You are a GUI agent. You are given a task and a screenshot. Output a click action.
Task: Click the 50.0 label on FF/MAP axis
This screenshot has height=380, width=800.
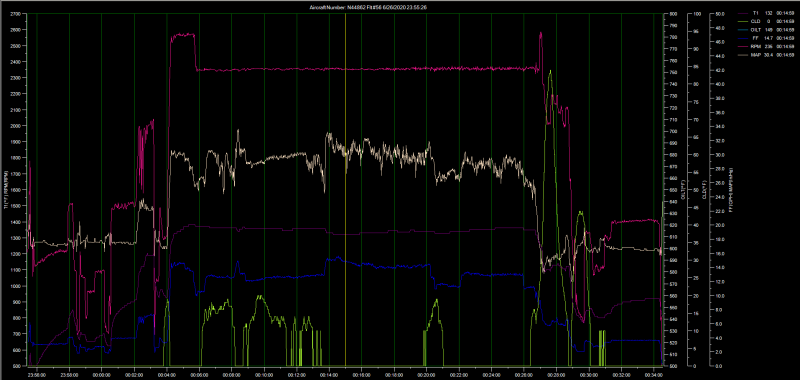[720, 14]
